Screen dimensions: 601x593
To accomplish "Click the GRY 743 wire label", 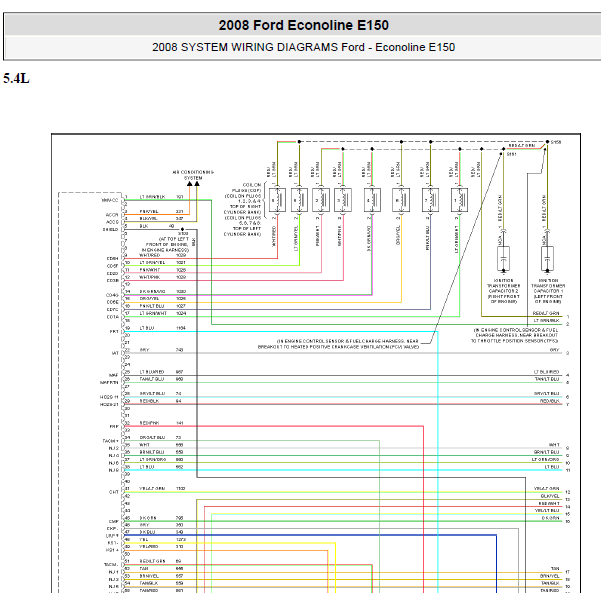I will point(158,350).
